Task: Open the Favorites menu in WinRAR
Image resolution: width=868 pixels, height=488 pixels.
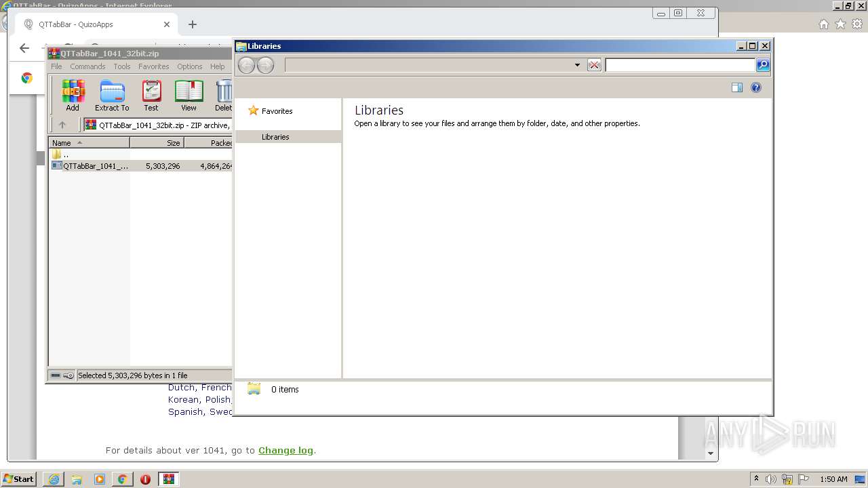Action: [x=154, y=66]
